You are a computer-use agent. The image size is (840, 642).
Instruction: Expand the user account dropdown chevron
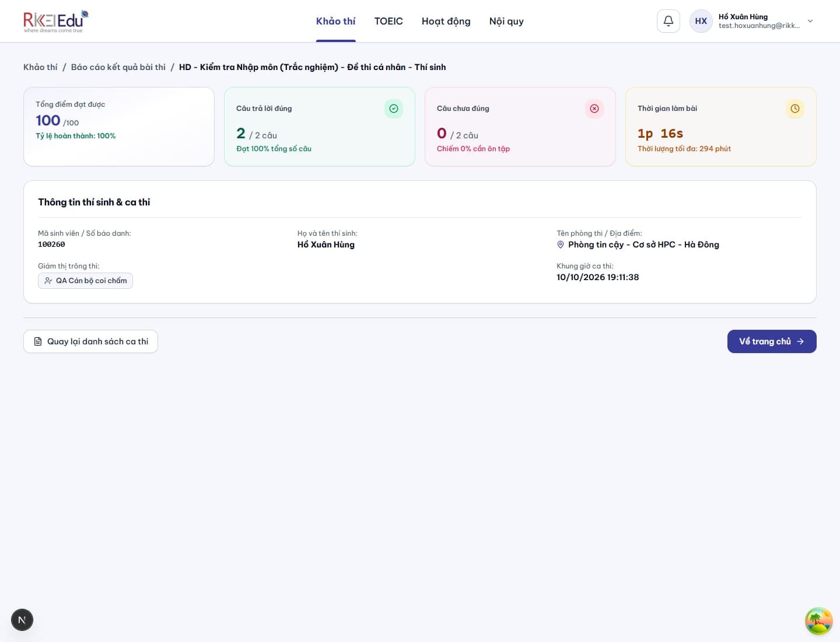pos(810,21)
